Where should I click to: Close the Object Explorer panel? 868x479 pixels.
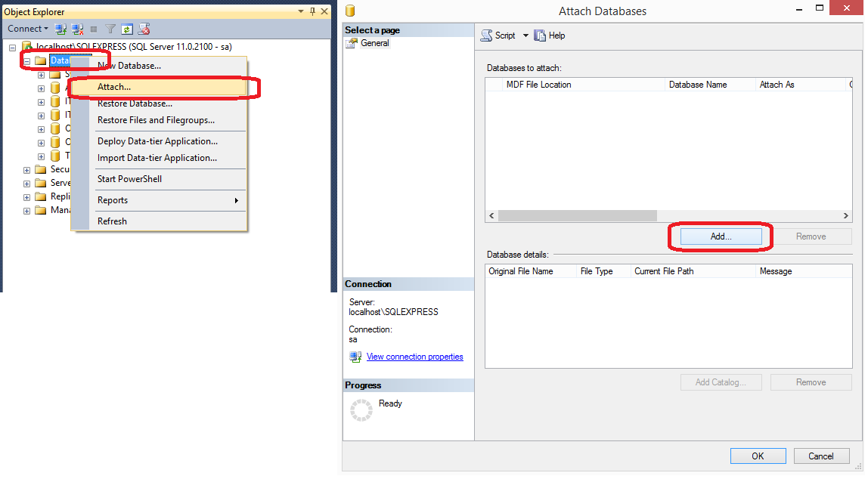click(324, 11)
